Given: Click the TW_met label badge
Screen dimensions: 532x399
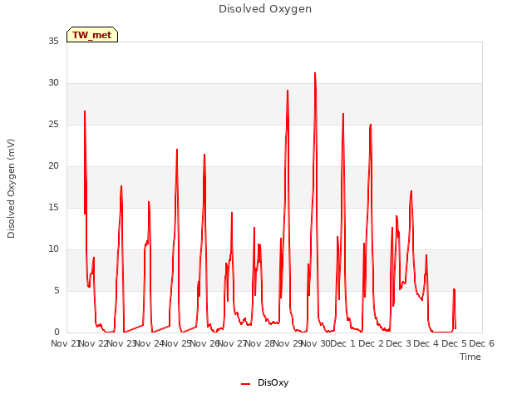Looking at the screenshot, I should (x=92, y=35).
